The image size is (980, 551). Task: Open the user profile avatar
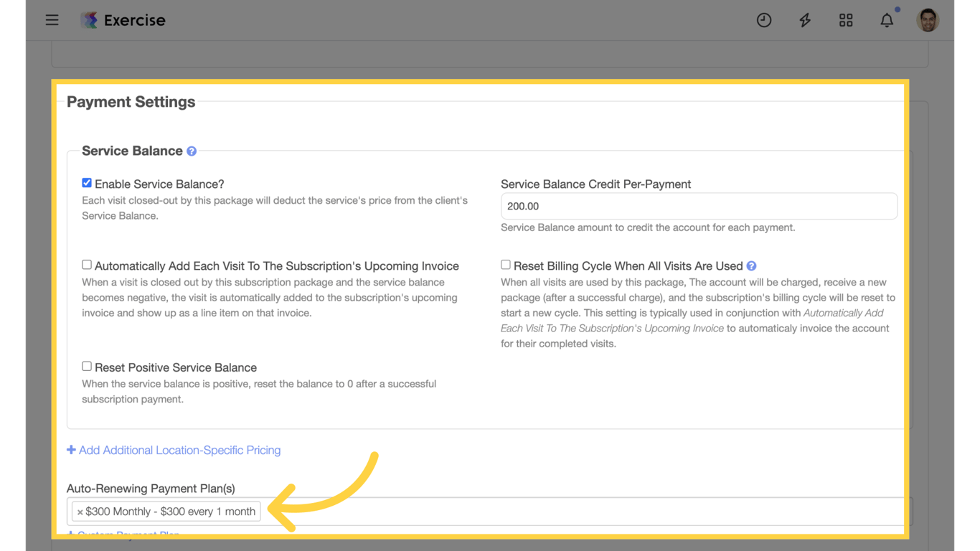click(x=928, y=19)
